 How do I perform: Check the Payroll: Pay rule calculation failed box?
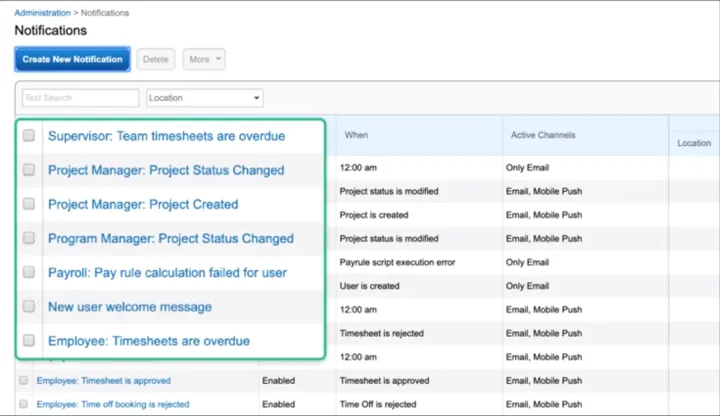click(x=29, y=272)
